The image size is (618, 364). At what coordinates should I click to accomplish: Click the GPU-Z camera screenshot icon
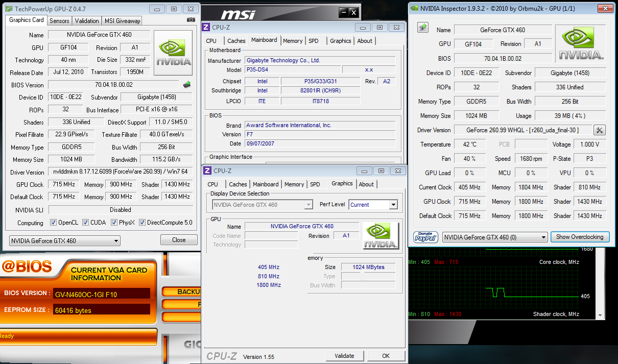tap(191, 20)
